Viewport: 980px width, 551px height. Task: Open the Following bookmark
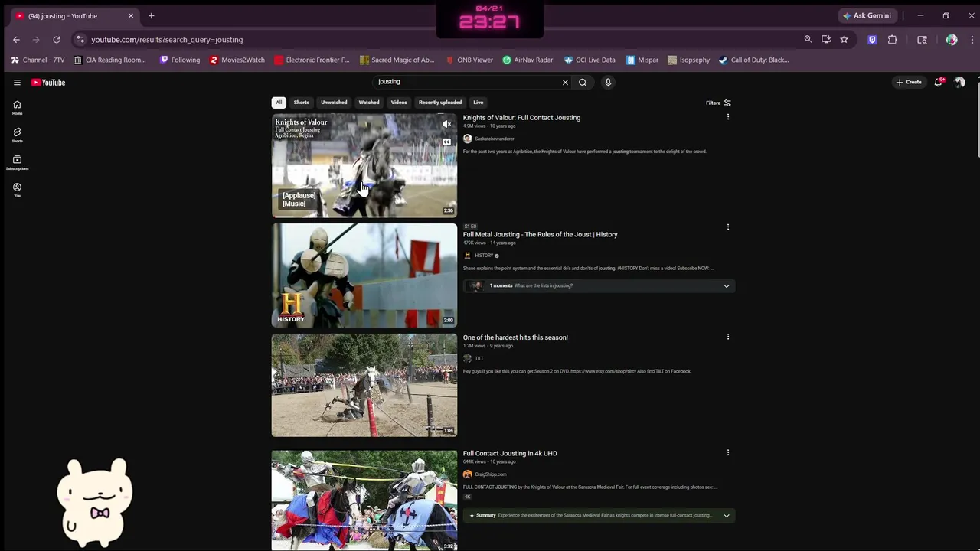pos(179,60)
